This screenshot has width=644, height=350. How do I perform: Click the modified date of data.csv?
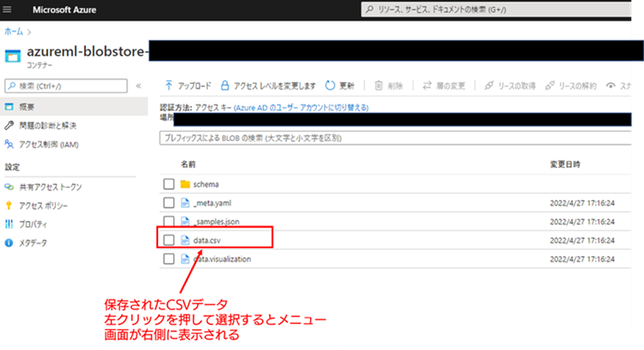[582, 241]
